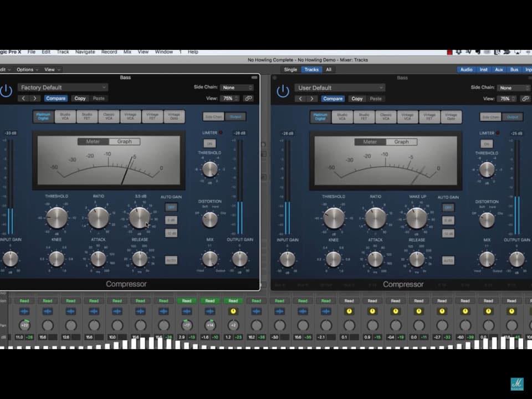Click Copy in Factory Default window

tap(80, 99)
